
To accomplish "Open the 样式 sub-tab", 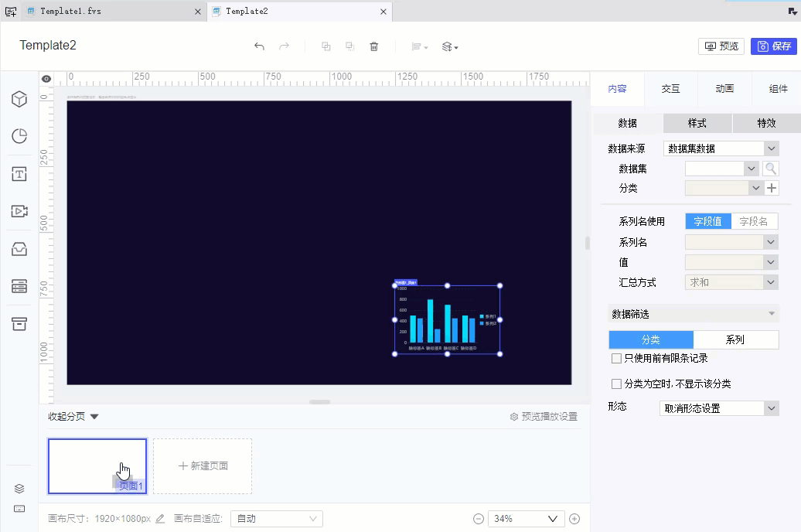I will click(697, 123).
